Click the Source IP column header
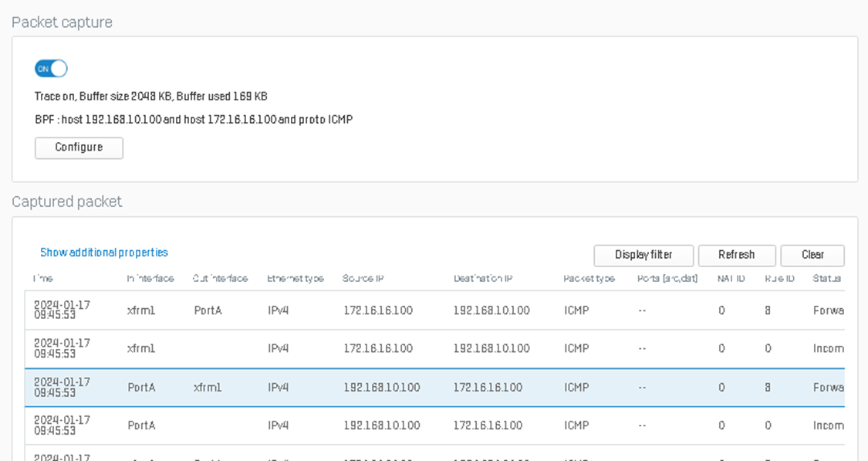 [x=361, y=279]
